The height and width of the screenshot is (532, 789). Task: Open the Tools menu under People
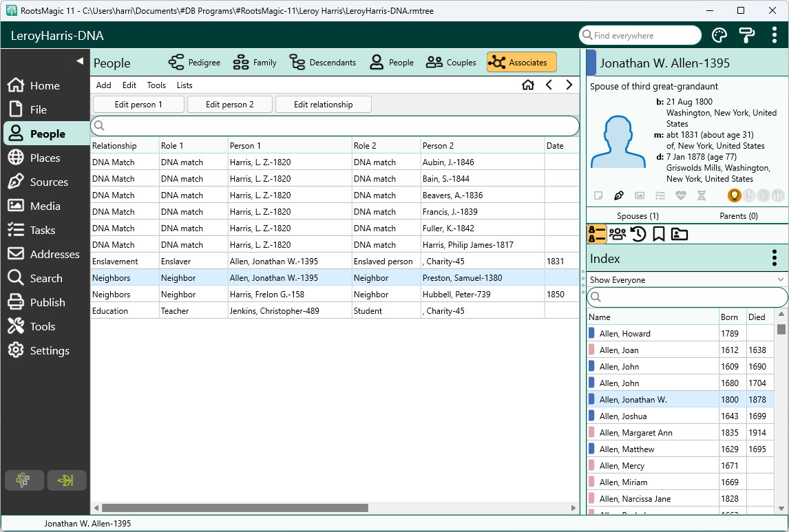(x=156, y=85)
